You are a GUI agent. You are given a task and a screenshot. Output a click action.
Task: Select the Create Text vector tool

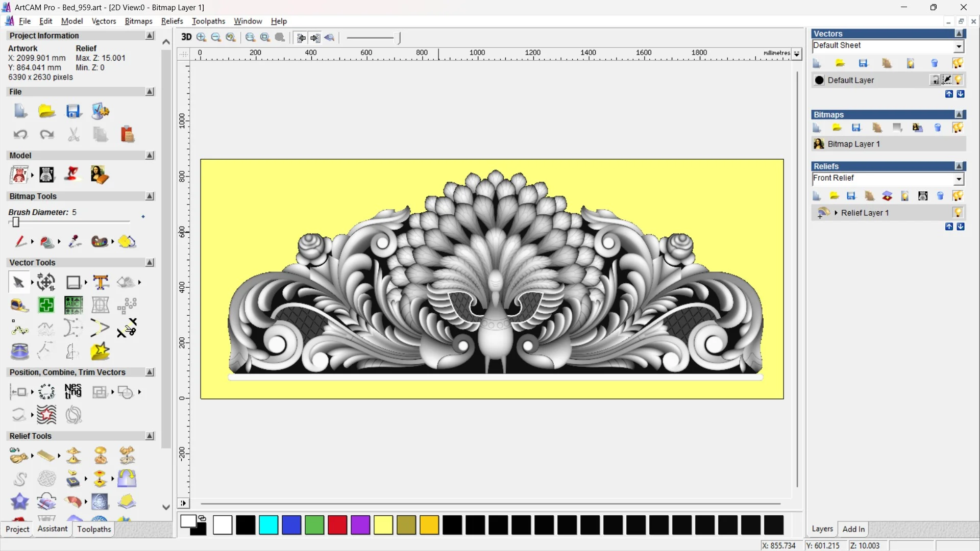click(101, 282)
